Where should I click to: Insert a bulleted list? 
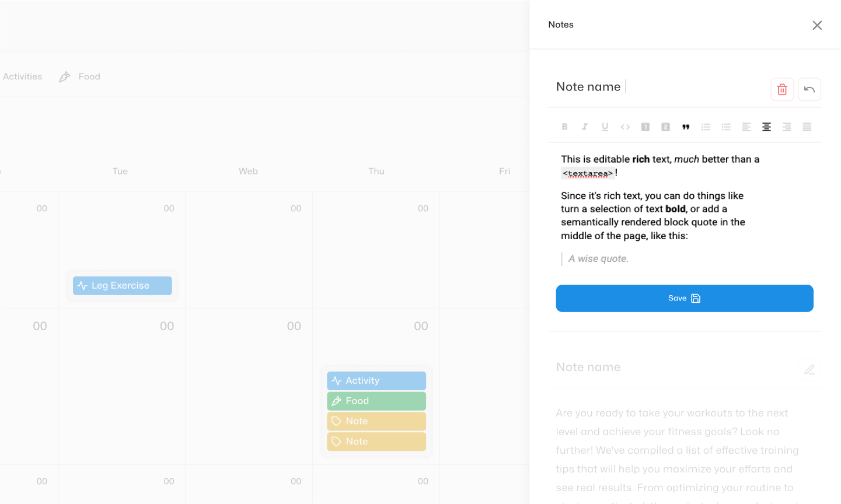point(726,127)
